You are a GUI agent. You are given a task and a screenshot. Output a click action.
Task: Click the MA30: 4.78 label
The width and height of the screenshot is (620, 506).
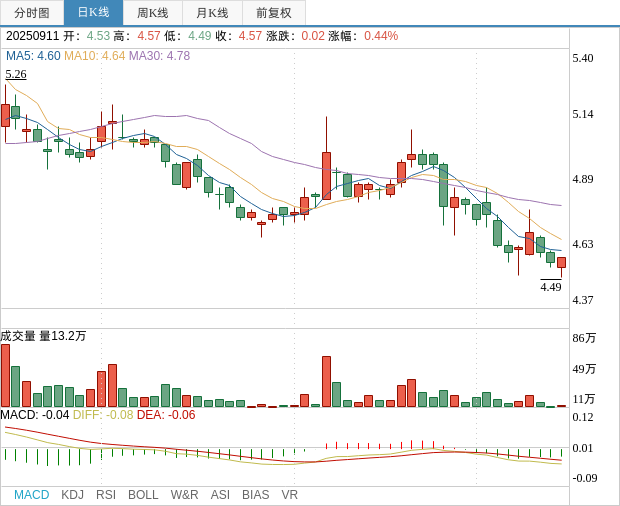point(159,56)
